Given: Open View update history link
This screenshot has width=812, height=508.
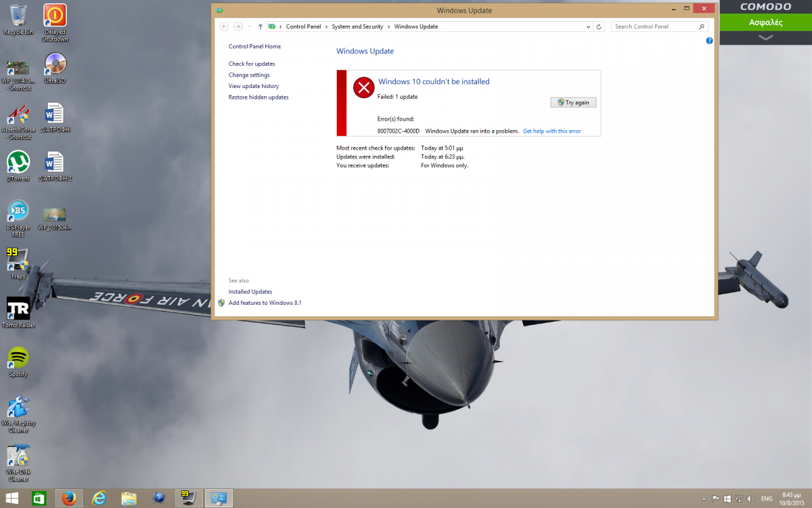Looking at the screenshot, I should (x=254, y=86).
